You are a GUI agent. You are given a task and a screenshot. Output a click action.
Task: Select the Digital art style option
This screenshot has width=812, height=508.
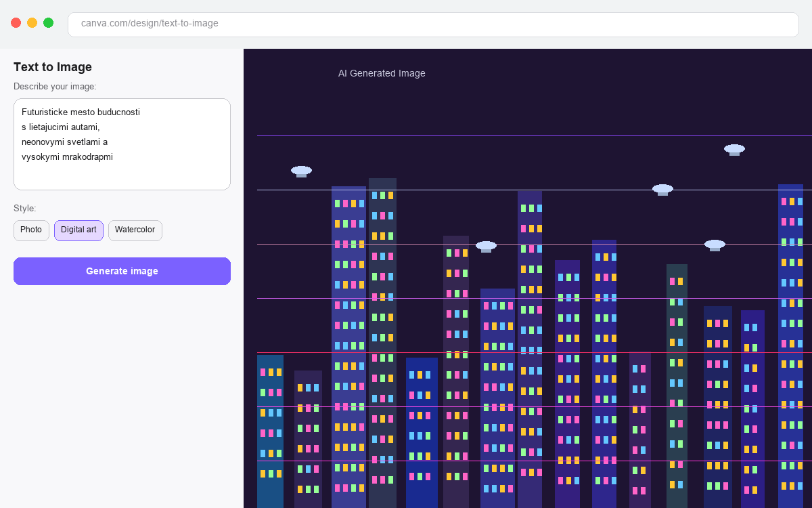(78, 230)
